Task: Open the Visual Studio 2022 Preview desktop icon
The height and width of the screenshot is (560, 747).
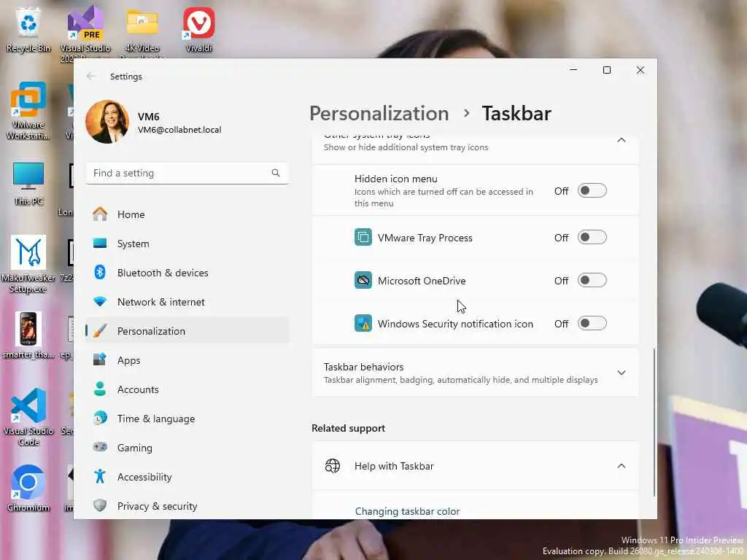Action: [x=85, y=32]
